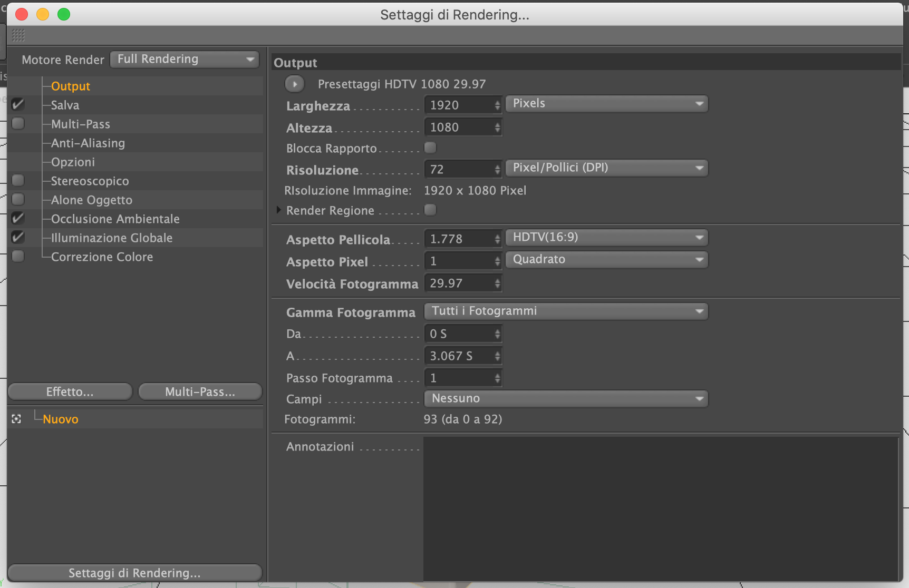
Task: Select Salva in the settings list
Action: (65, 105)
